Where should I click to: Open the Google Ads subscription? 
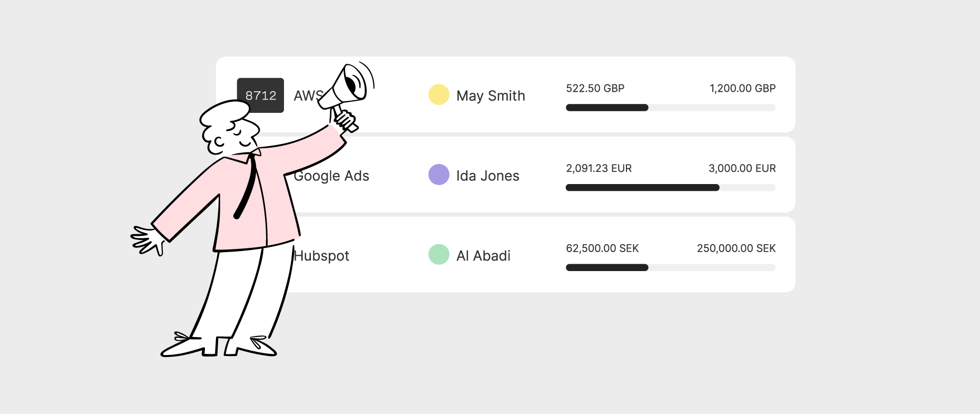click(333, 176)
